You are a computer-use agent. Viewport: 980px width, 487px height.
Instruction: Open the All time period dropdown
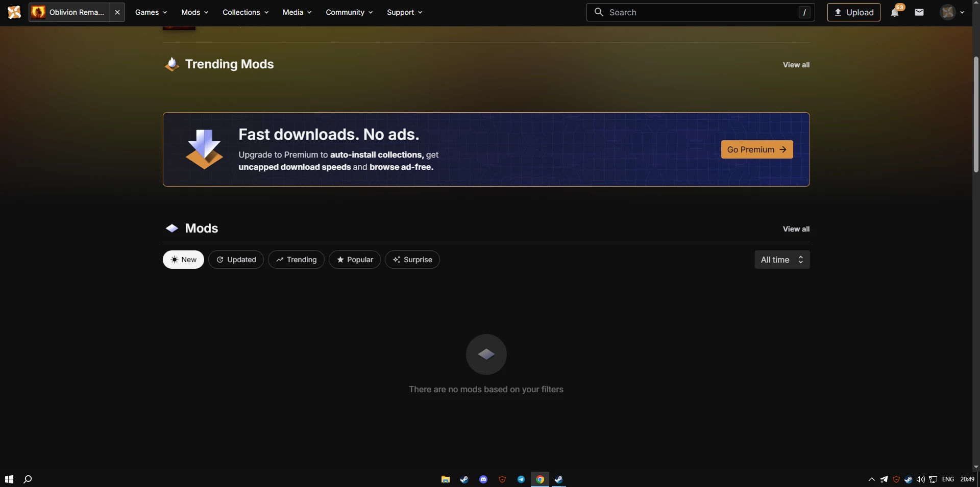point(782,260)
